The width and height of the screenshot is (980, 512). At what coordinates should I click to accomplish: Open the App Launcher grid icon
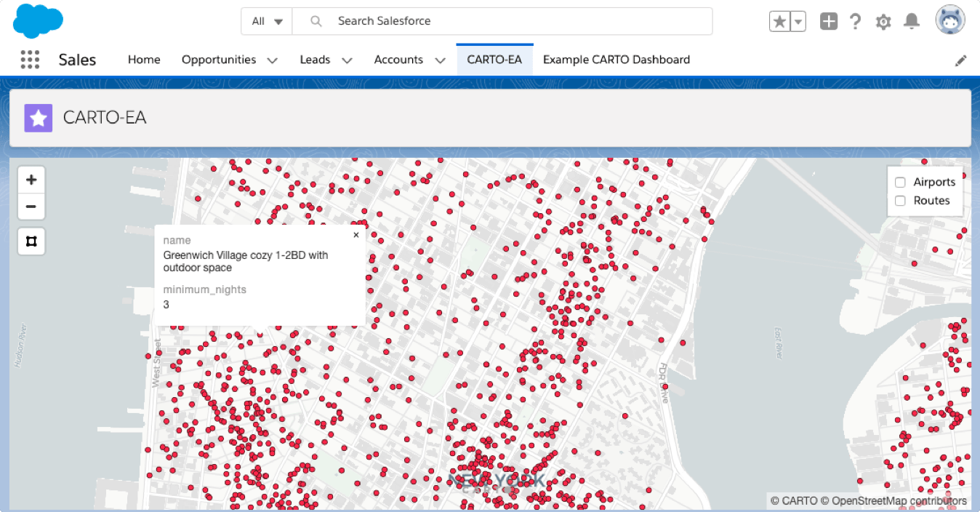pos(30,60)
